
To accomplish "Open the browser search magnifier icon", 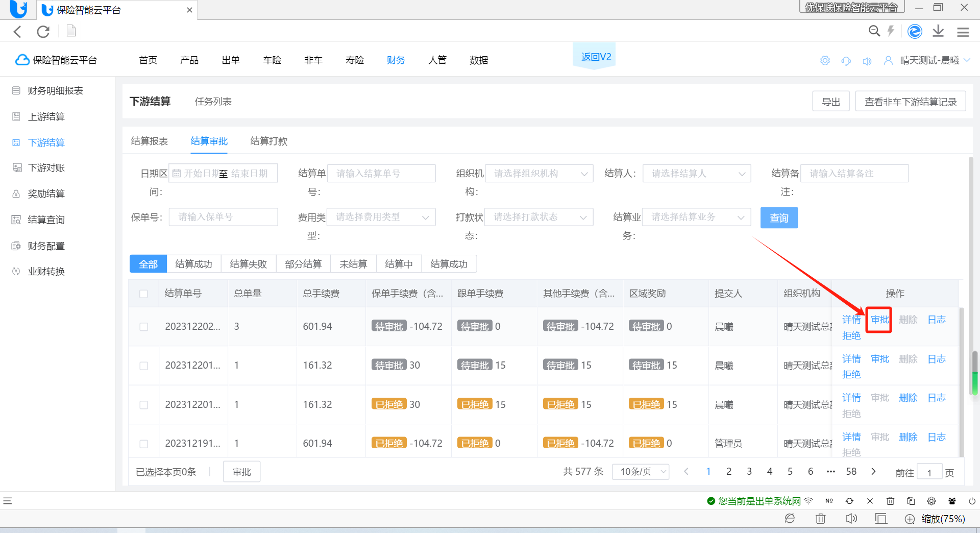I will point(874,31).
